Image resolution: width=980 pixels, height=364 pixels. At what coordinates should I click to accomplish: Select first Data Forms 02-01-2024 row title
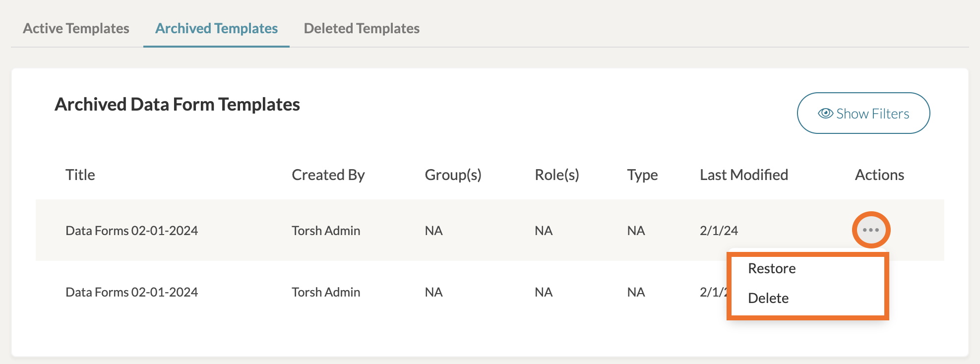(x=131, y=231)
